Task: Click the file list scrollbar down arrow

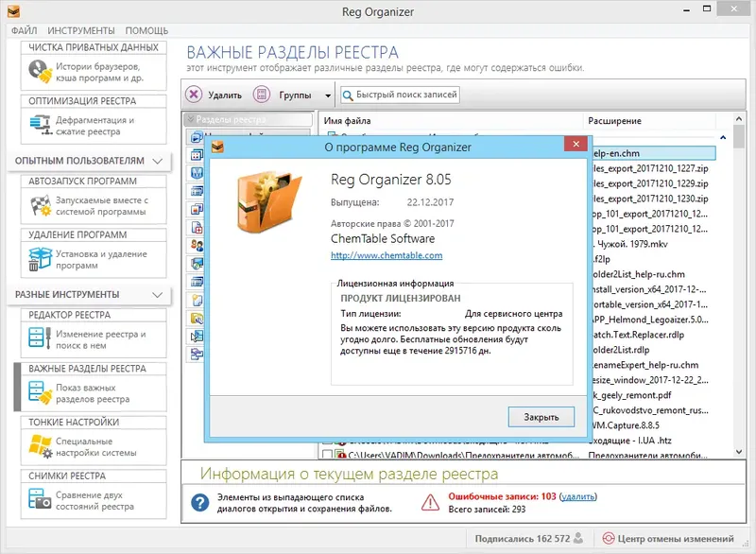Action: 739,452
